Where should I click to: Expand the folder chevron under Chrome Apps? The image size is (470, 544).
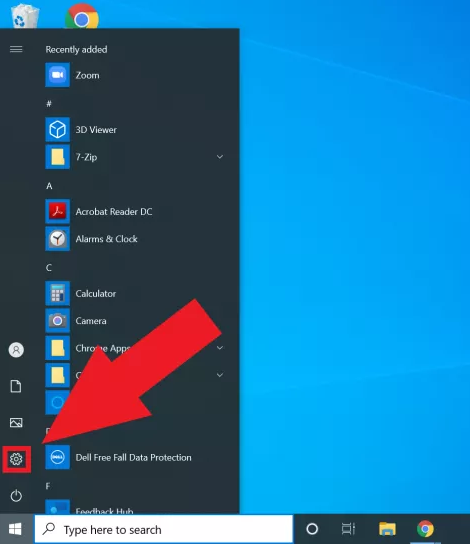pos(220,375)
